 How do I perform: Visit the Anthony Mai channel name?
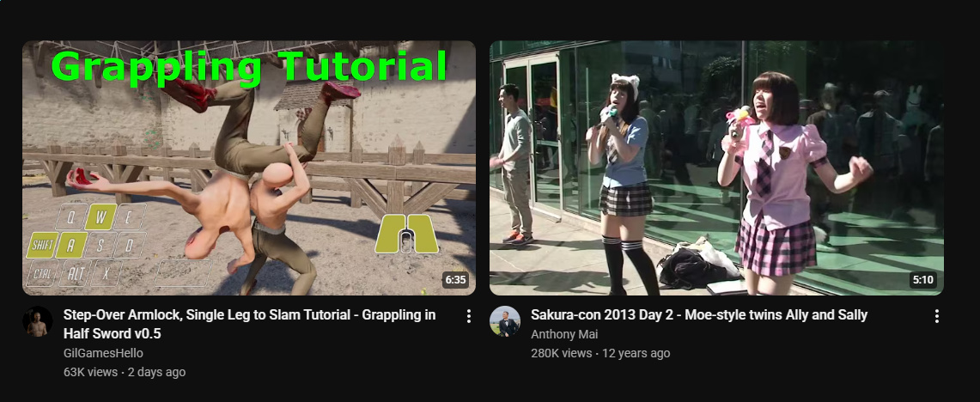coord(564,334)
